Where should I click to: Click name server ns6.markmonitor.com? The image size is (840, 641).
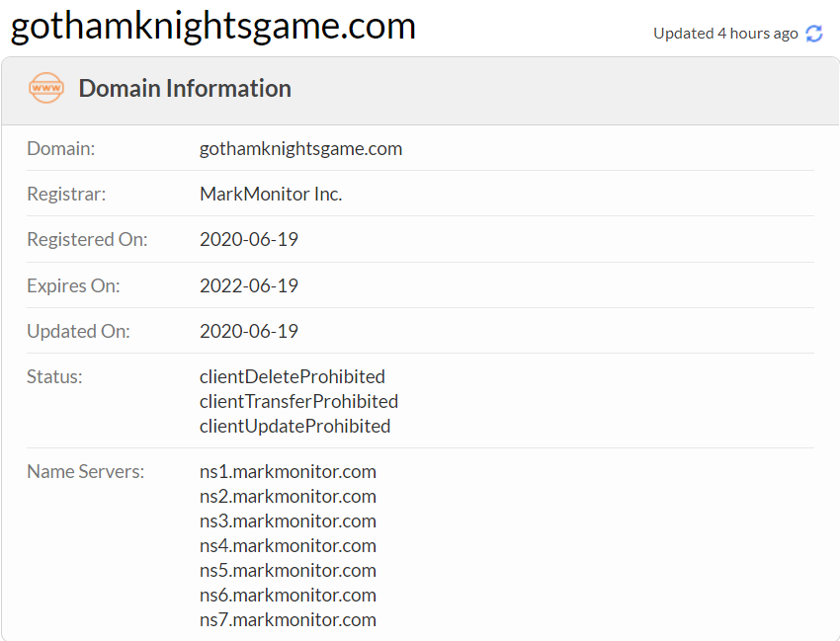point(288,595)
